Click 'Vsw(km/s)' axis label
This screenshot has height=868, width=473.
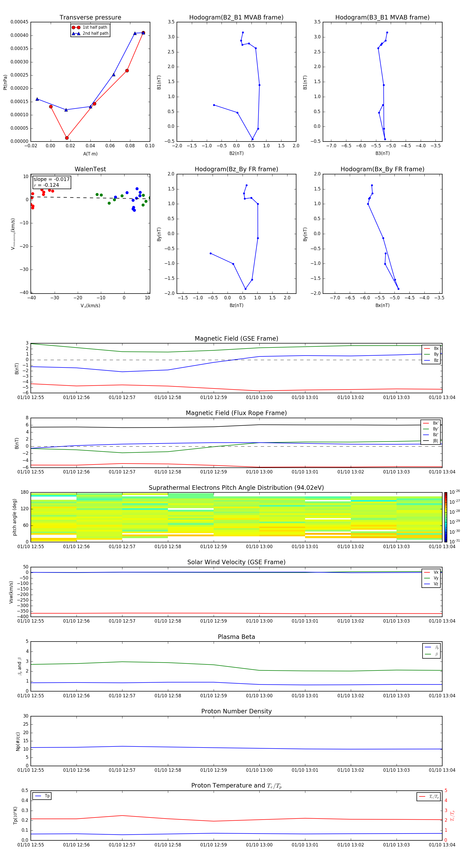(x=11, y=592)
